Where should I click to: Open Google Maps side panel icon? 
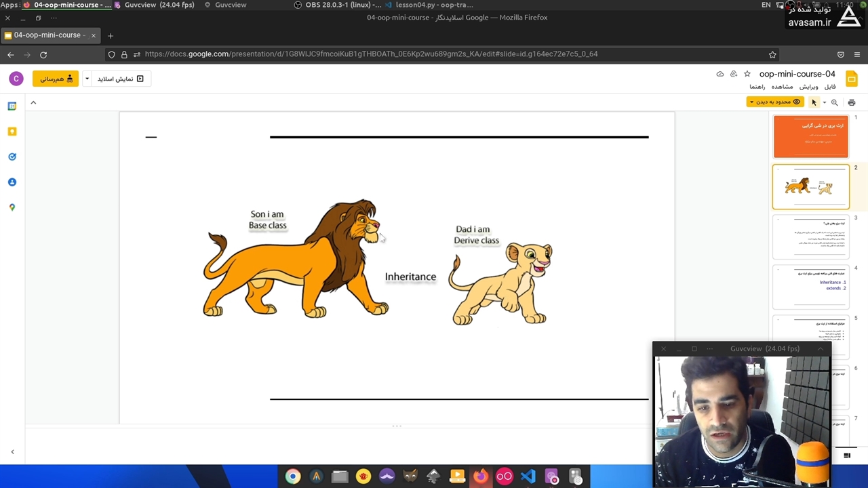12,207
